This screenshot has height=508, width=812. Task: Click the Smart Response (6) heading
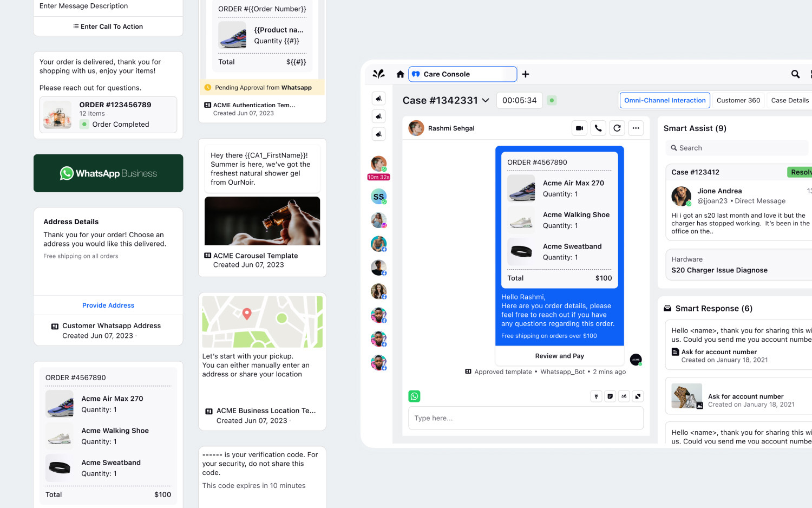(x=714, y=309)
